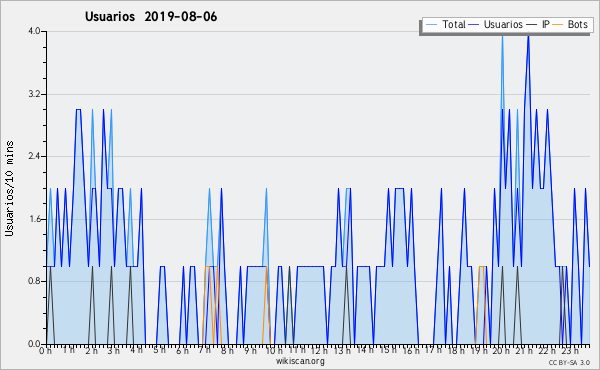Click the '23 h' x-axis label
600x370 pixels.
pos(571,351)
